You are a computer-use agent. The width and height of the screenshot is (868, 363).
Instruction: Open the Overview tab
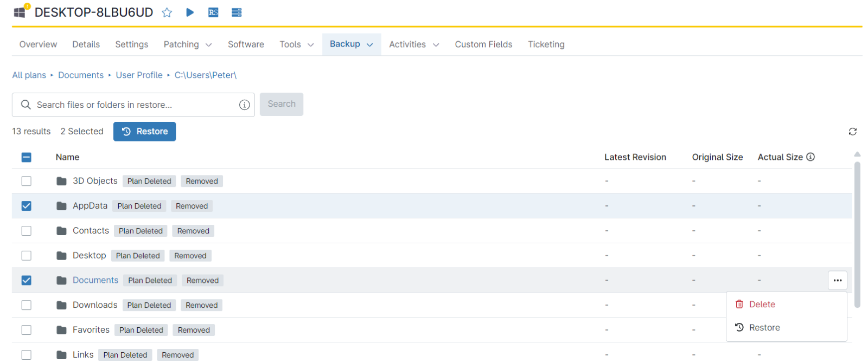pyautogui.click(x=38, y=44)
